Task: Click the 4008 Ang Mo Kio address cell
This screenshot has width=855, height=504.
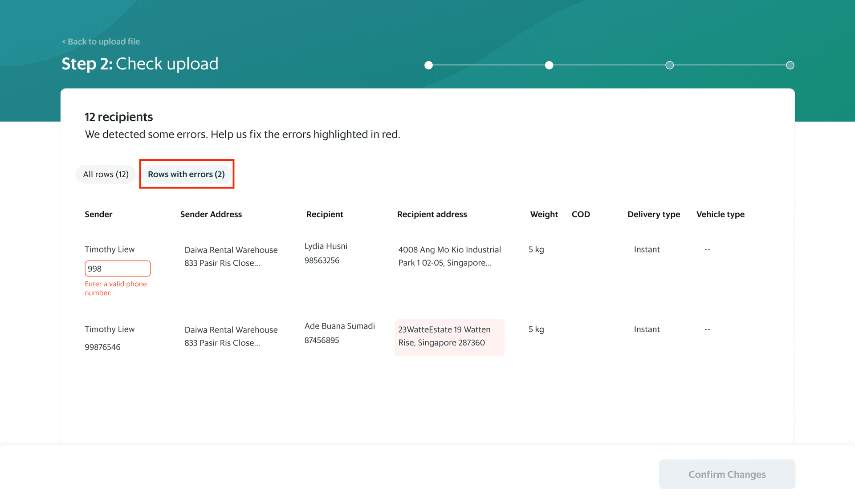Action: tap(450, 256)
